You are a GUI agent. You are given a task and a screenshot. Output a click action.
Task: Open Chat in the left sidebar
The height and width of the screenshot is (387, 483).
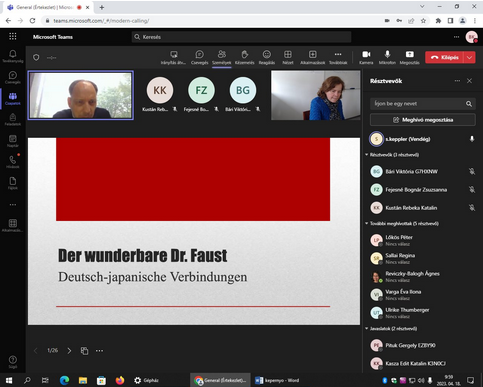13,77
